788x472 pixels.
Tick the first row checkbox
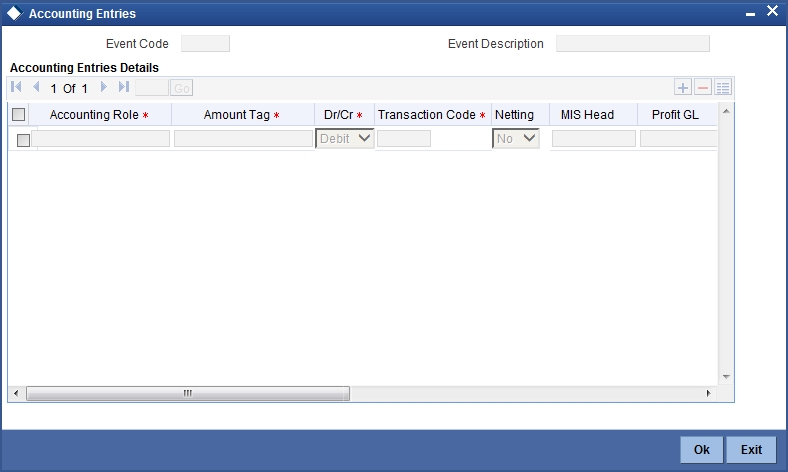23,140
